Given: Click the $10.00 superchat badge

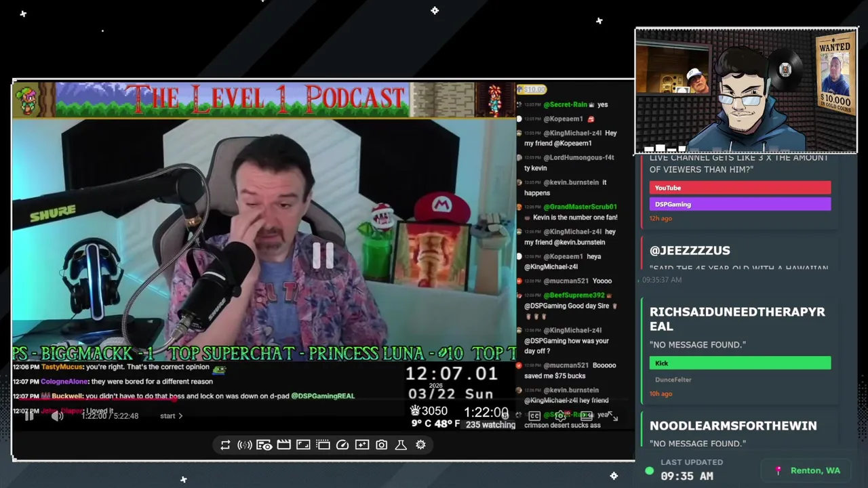Looking at the screenshot, I should (x=532, y=89).
